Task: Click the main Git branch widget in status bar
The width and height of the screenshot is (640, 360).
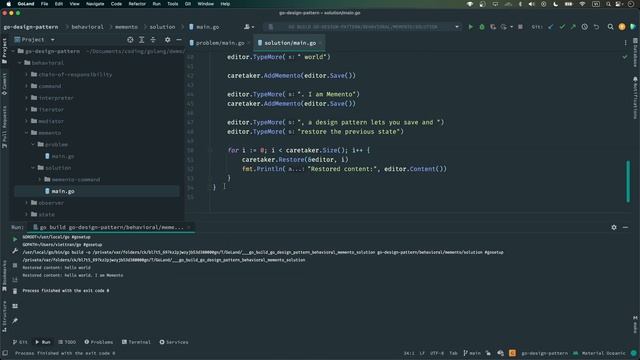Action: (x=472, y=353)
